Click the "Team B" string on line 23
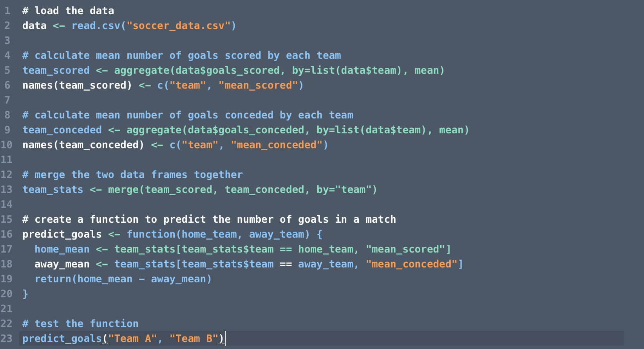 click(194, 338)
